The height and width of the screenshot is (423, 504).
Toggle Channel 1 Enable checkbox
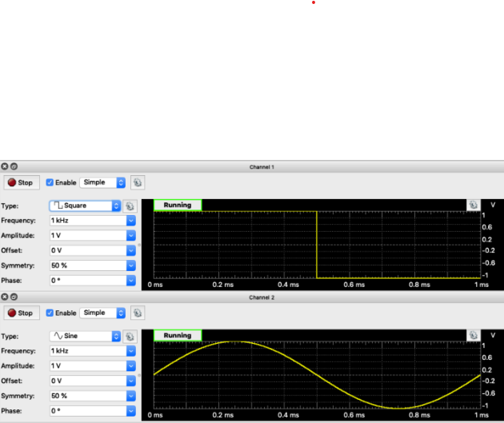click(x=50, y=182)
